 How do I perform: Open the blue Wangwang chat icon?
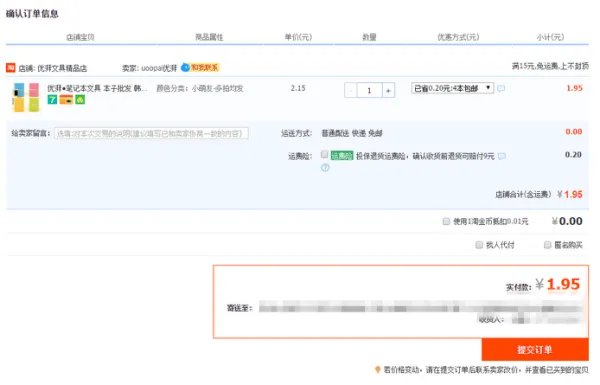185,67
